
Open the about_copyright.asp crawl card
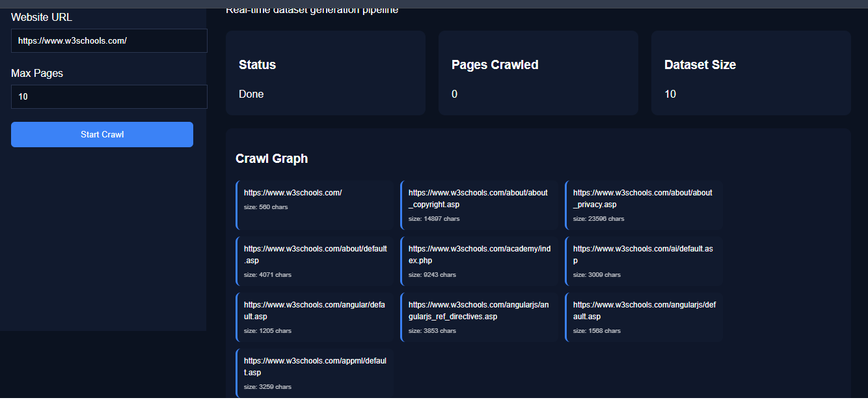pyautogui.click(x=479, y=205)
